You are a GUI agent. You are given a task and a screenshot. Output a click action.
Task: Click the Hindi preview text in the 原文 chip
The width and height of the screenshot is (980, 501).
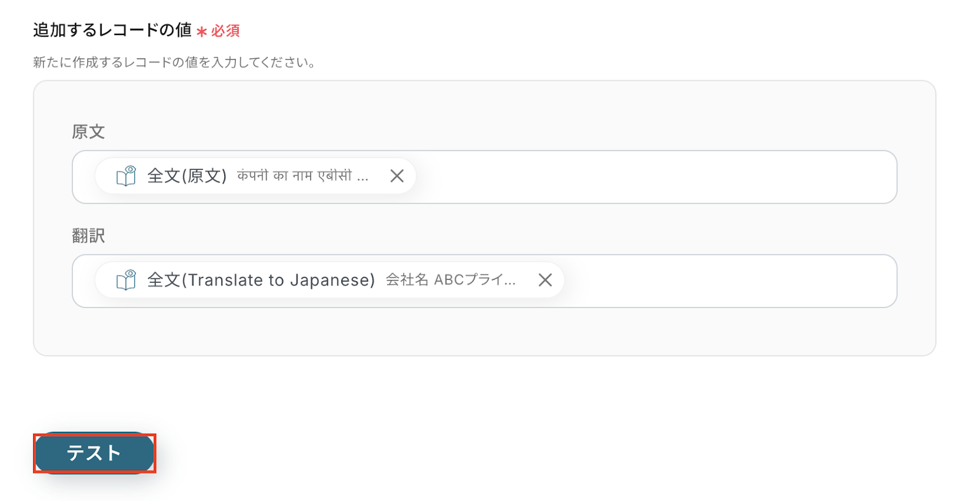click(x=294, y=176)
